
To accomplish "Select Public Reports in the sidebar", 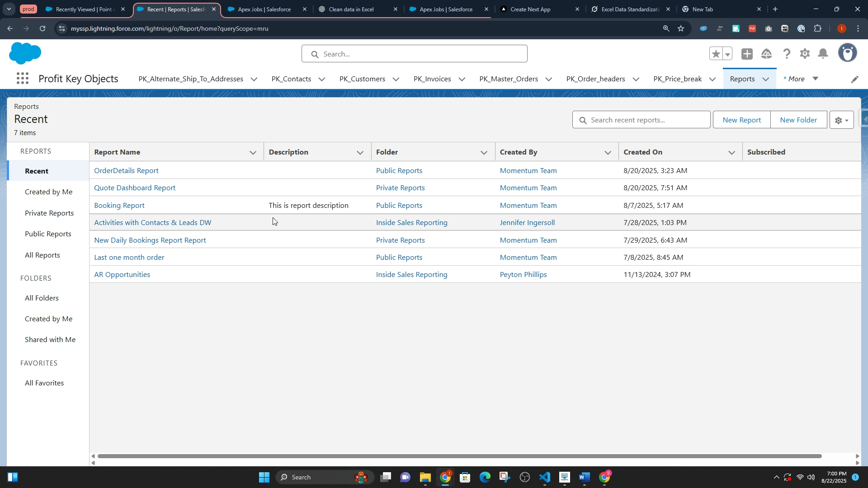I will point(48,234).
